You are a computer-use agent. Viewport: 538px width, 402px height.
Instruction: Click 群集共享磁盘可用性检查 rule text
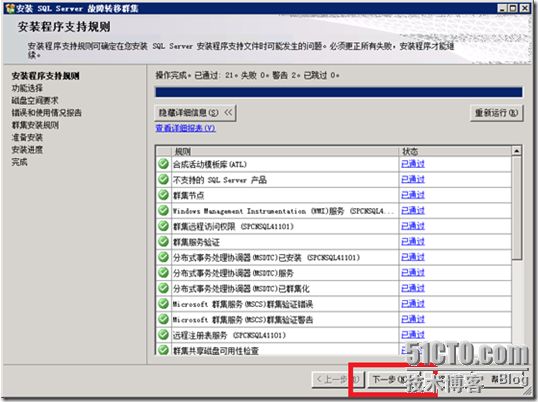(215, 351)
